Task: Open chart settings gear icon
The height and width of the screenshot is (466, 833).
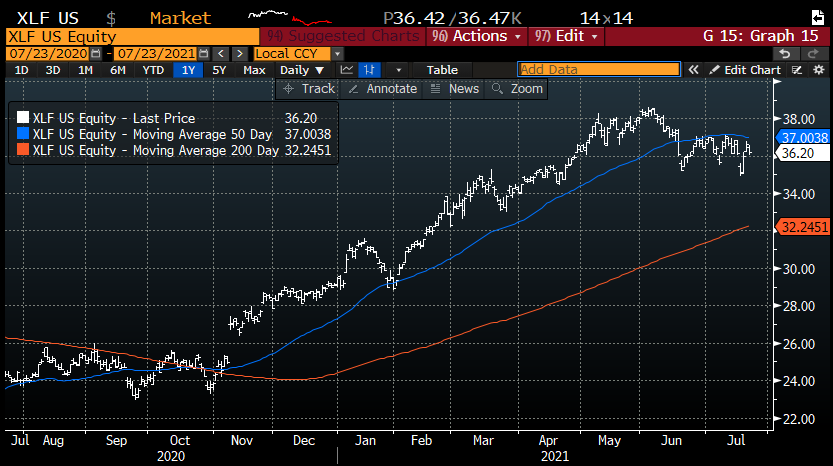Action: [x=819, y=70]
